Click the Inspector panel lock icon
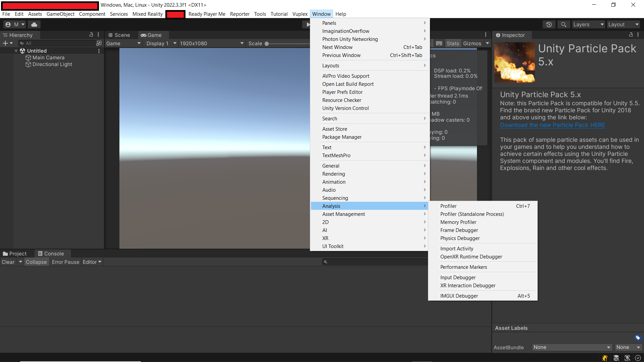Image resolution: width=644 pixels, height=362 pixels. tap(631, 35)
